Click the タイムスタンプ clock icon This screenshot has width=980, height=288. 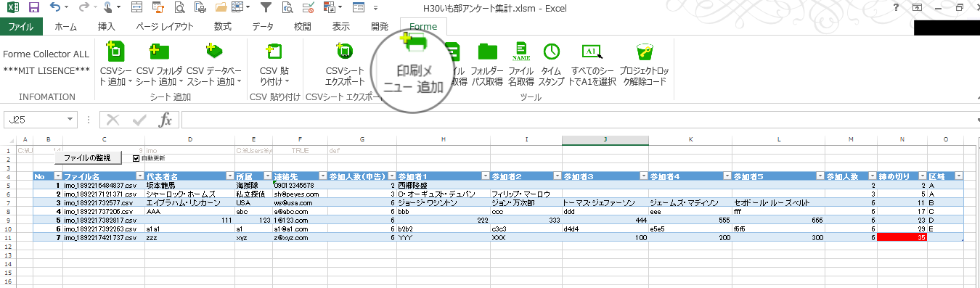click(x=552, y=51)
